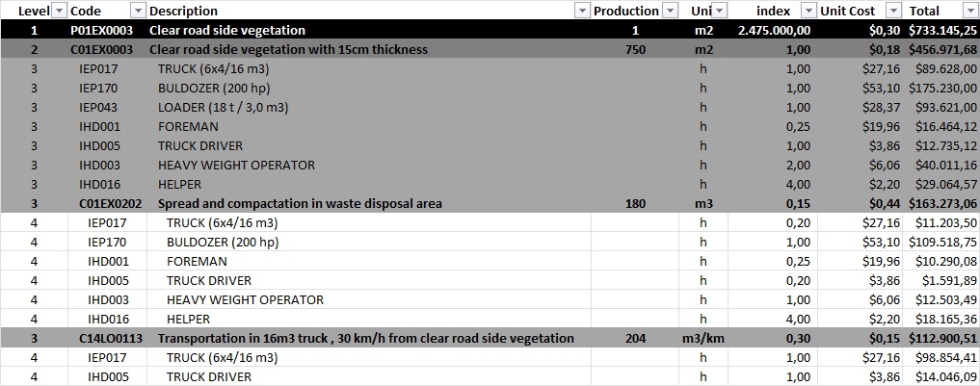Select total cell $12.503,49
Image resolution: width=980 pixels, height=386 pixels.
946,299
